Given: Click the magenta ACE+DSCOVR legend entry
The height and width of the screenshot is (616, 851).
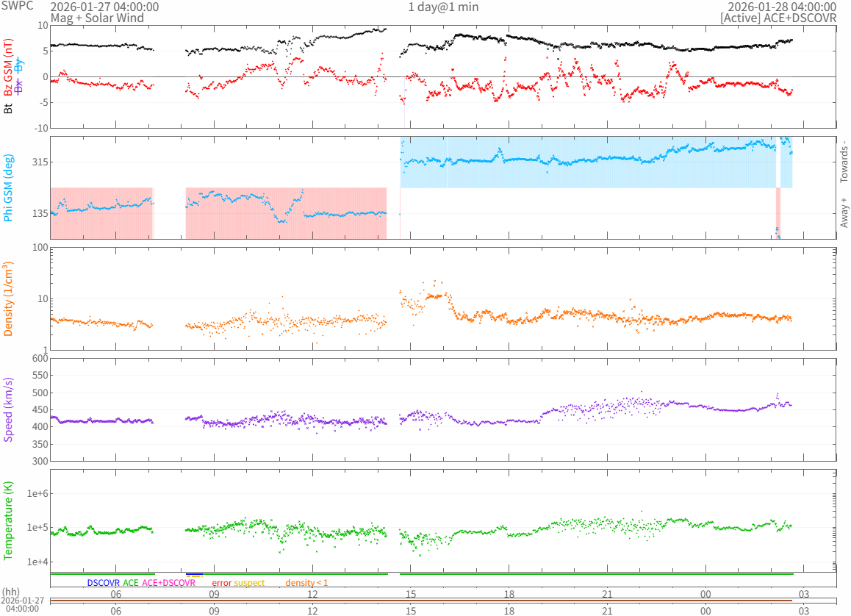Looking at the screenshot, I should click(x=168, y=583).
